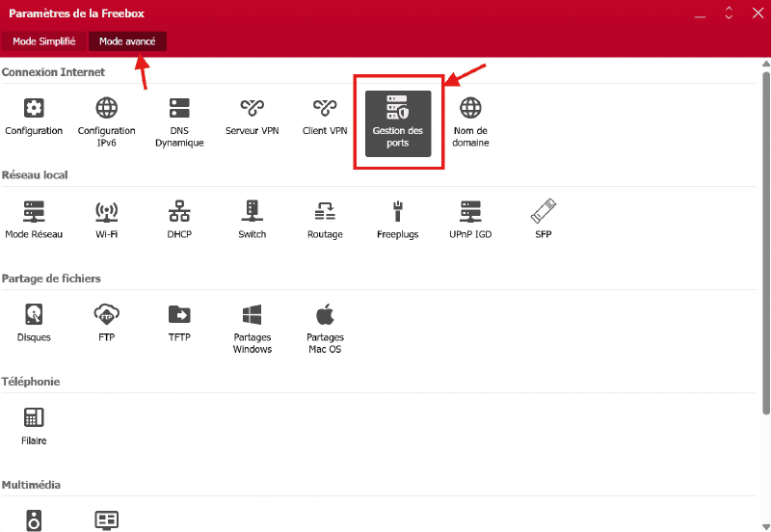
Task: Switch to Mode avancé tab
Action: tap(127, 41)
